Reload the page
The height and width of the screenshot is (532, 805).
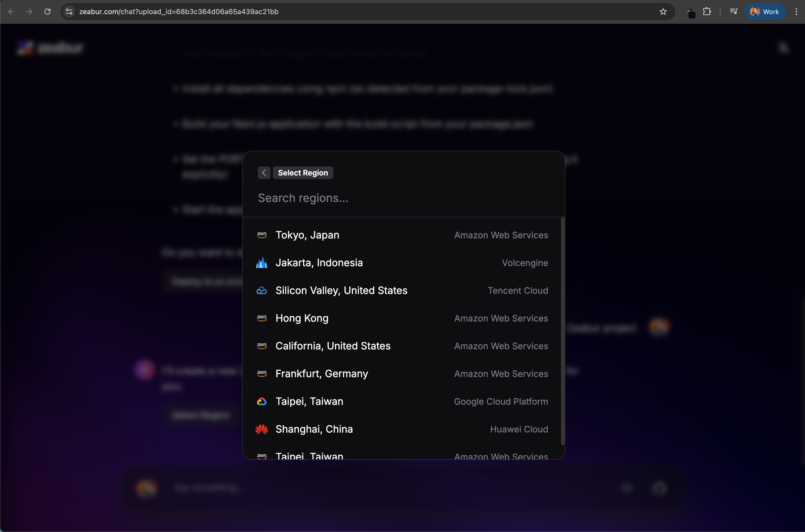tap(47, 12)
